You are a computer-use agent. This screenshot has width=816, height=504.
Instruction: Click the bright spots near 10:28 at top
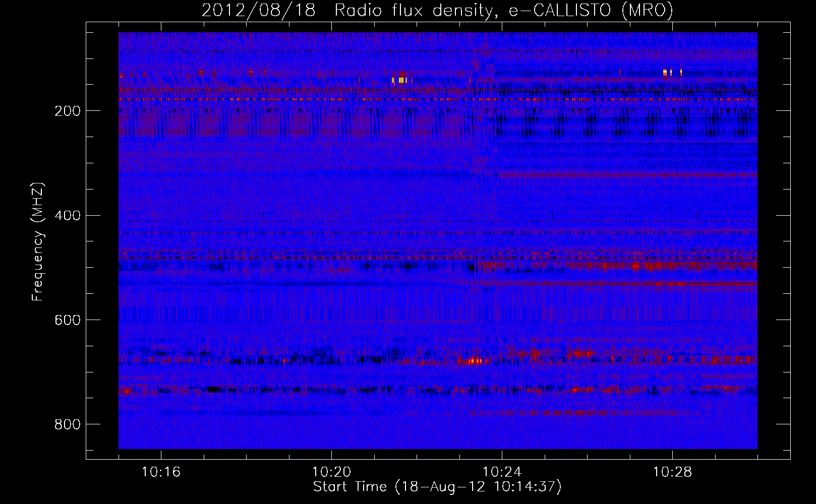point(672,72)
